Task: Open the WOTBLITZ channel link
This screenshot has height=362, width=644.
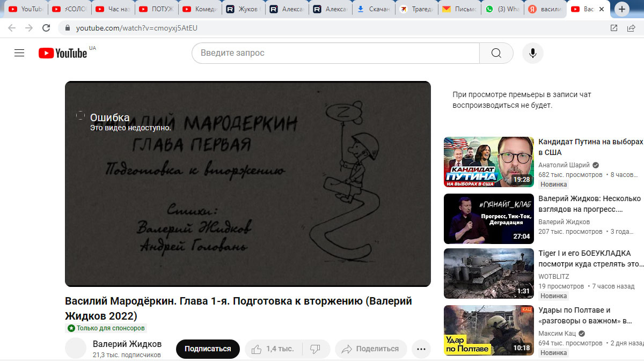Action: tap(554, 277)
